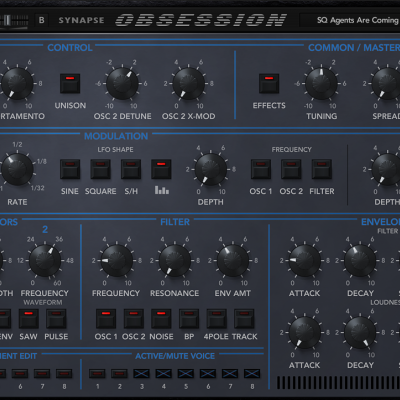
Task: Click the PORTAMENTO knob
Action: tap(17, 83)
